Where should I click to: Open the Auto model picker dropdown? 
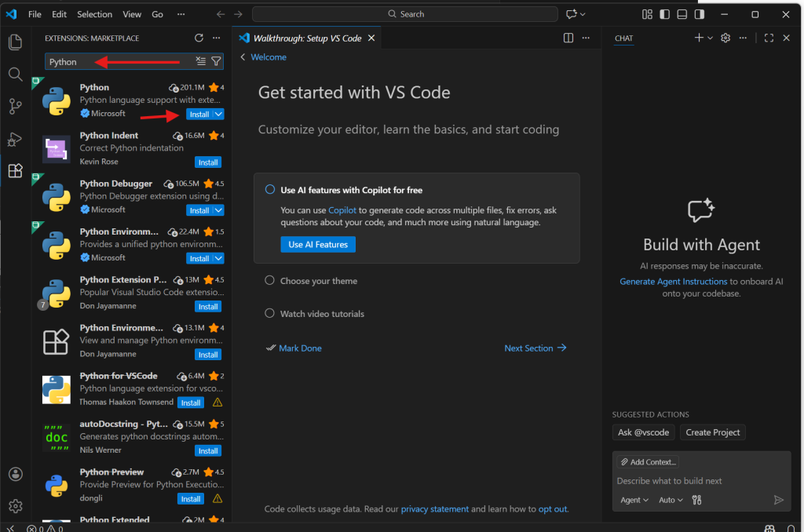click(x=671, y=500)
